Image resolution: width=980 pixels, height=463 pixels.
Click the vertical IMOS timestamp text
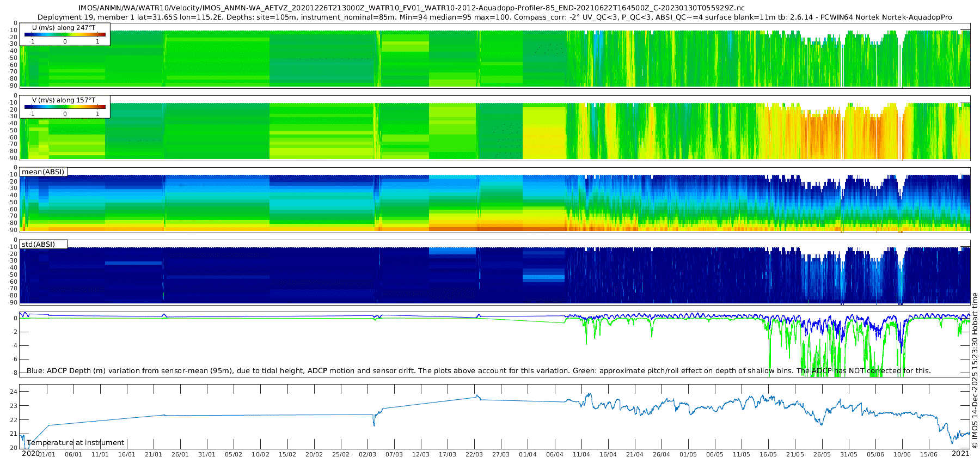975,370
